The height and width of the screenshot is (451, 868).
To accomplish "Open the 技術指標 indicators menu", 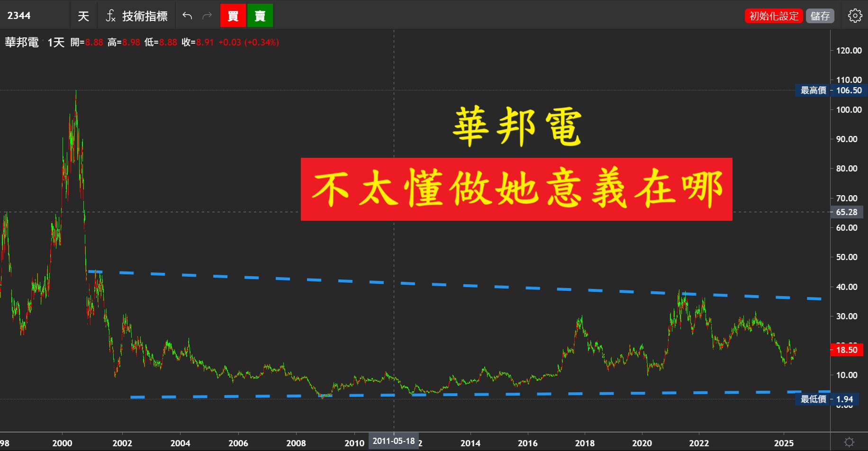I will pos(137,16).
